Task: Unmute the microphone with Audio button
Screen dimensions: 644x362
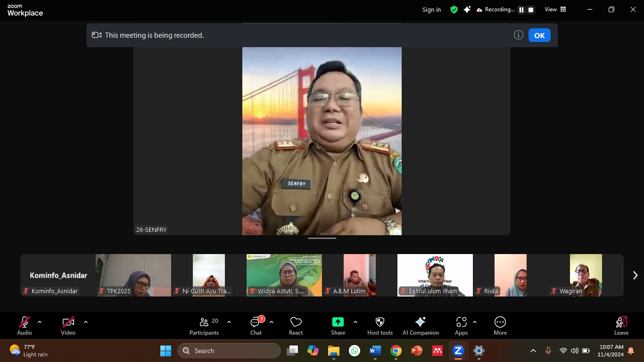Action: click(x=25, y=326)
